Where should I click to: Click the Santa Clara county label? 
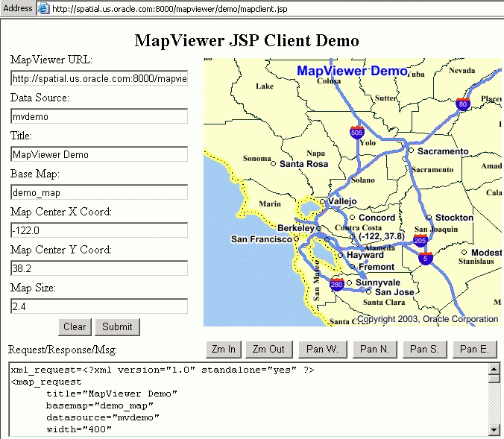click(x=384, y=302)
